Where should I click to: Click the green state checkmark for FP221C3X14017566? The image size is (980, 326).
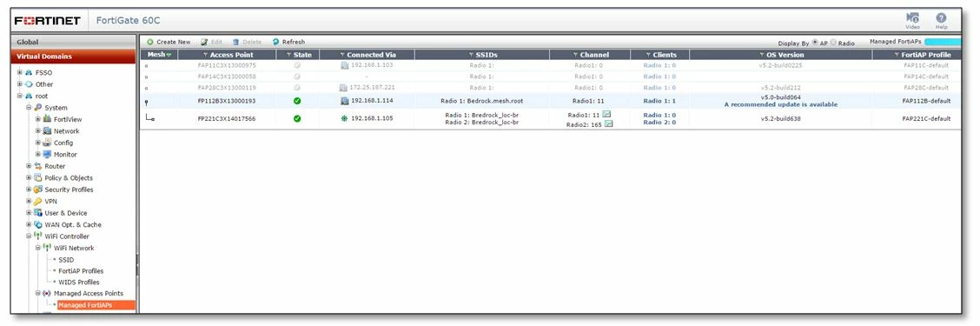point(297,118)
